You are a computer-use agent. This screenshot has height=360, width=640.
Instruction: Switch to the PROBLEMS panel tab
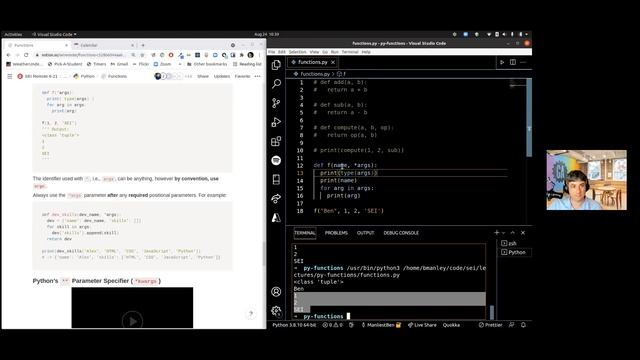(336, 233)
